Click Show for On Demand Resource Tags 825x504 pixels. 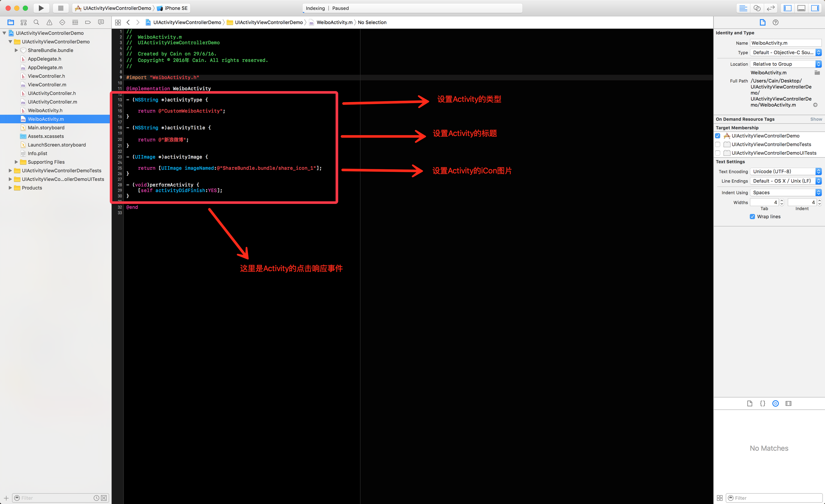tap(816, 119)
